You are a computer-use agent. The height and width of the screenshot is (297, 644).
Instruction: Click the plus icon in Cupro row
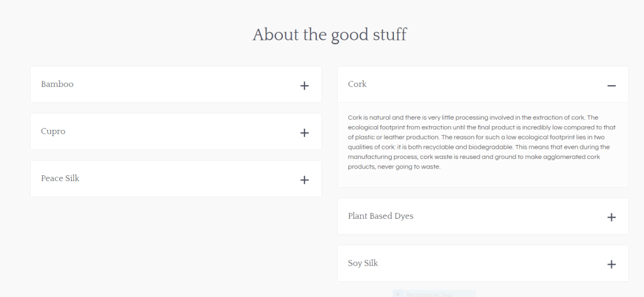click(x=304, y=133)
